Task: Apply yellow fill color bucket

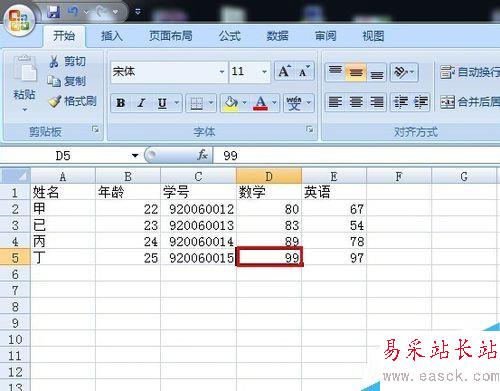Action: [231, 103]
